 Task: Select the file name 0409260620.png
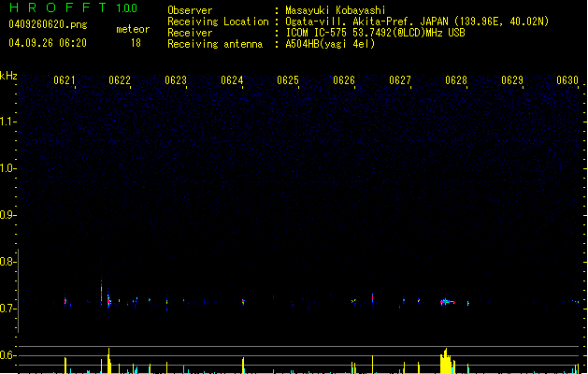[x=48, y=24]
